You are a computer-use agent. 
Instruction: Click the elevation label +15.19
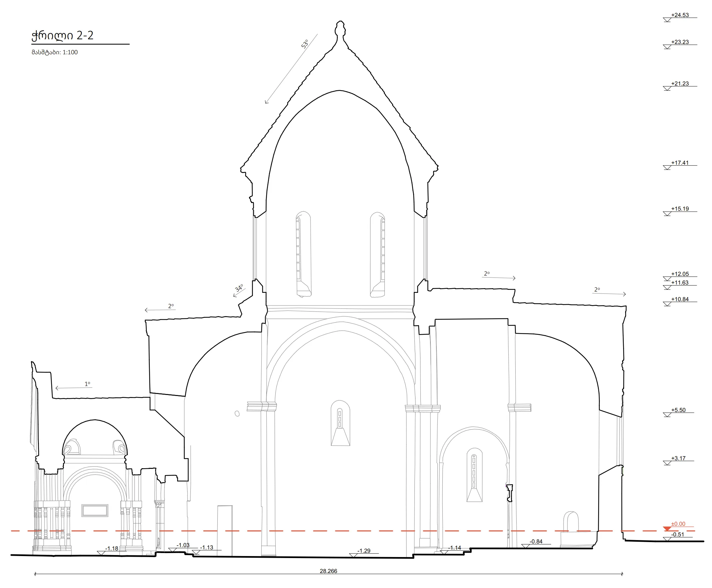[x=680, y=209]
